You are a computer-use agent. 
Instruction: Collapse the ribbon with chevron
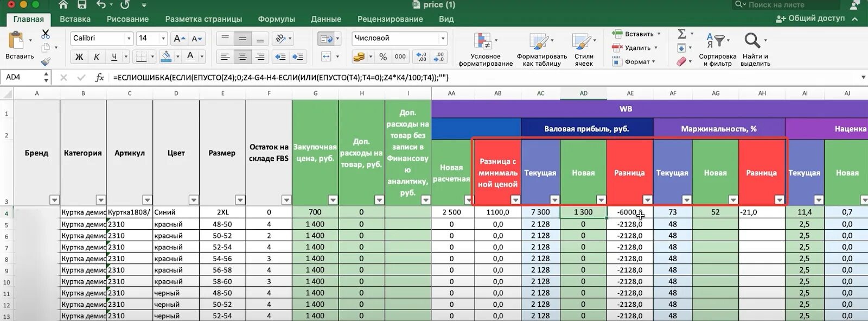(x=855, y=18)
